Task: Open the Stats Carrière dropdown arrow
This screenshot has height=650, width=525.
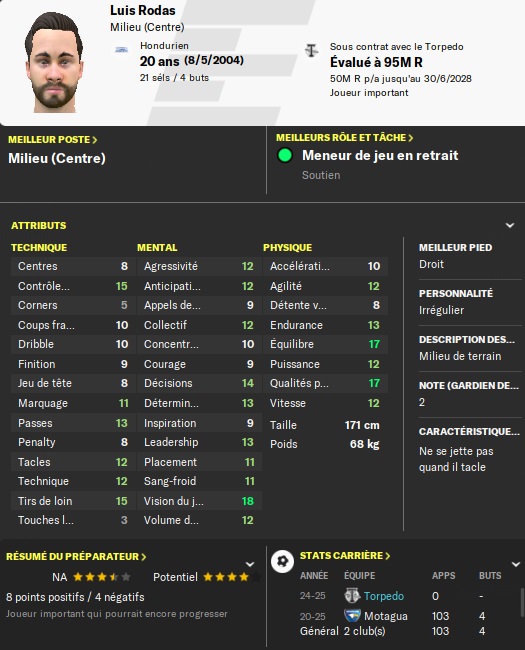Action: (x=516, y=564)
